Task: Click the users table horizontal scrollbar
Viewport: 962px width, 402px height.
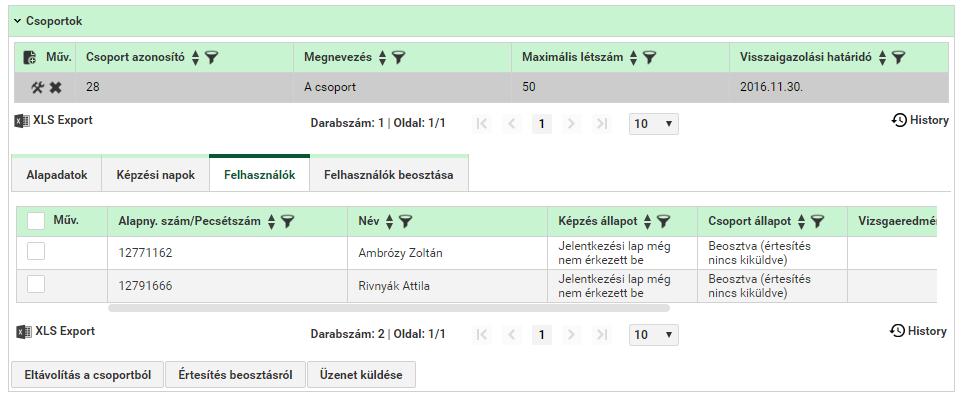Action: tap(389, 307)
